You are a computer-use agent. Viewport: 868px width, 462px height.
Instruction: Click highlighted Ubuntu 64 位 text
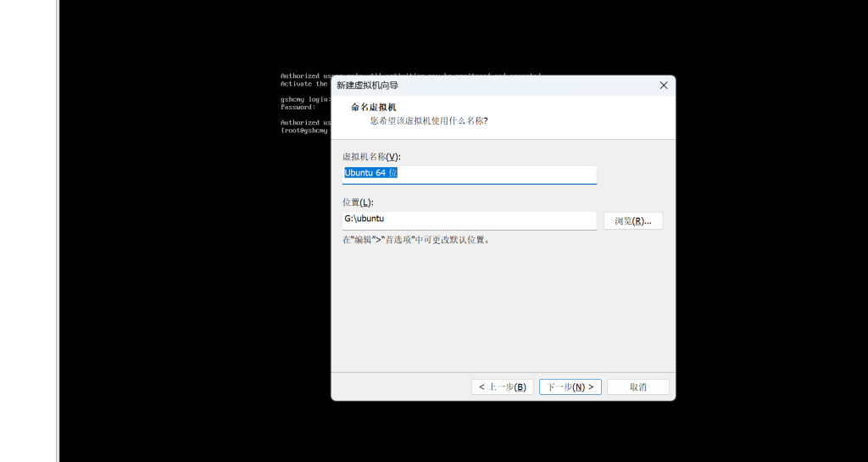click(x=370, y=173)
